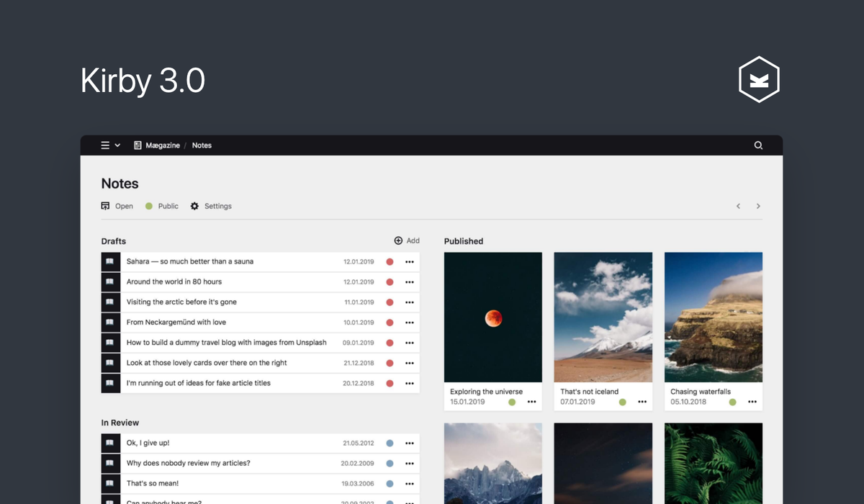Image resolution: width=864 pixels, height=504 pixels.
Task: Open options menu for fake article titles draft
Action: pyautogui.click(x=410, y=383)
